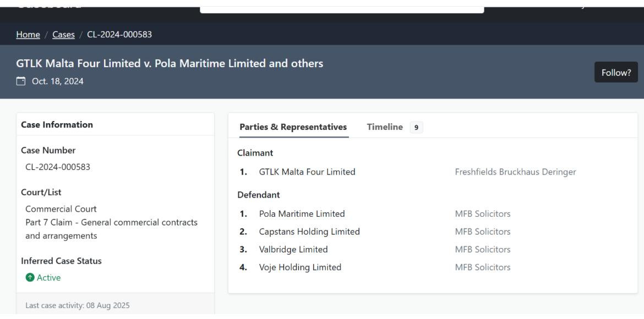Open Freshfields Bruckhaus Deringer representative
644x319 pixels.
tap(515, 172)
